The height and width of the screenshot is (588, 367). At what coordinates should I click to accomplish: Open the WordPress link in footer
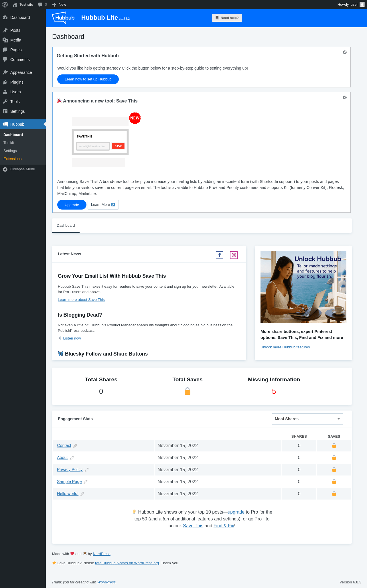pos(106,582)
